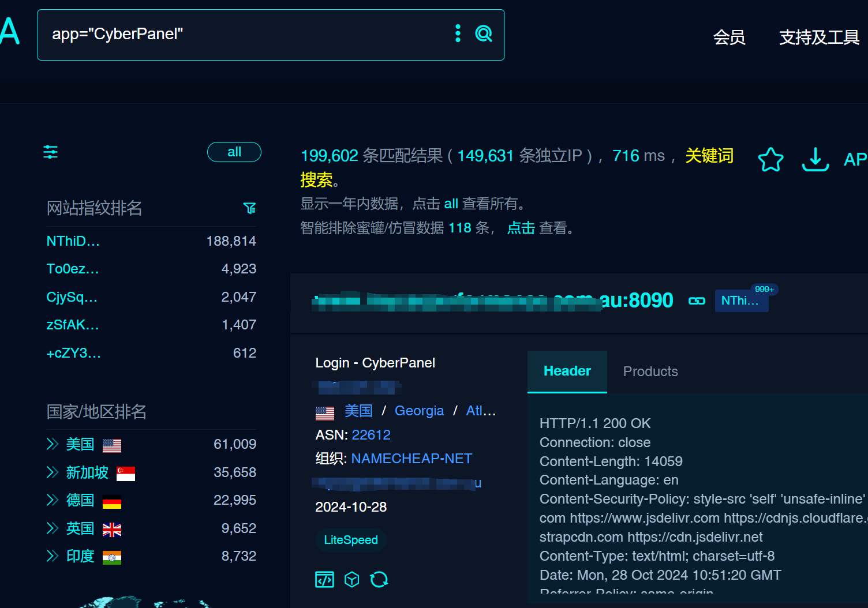
Task: Expand the 德国 country row
Action: [x=53, y=500]
